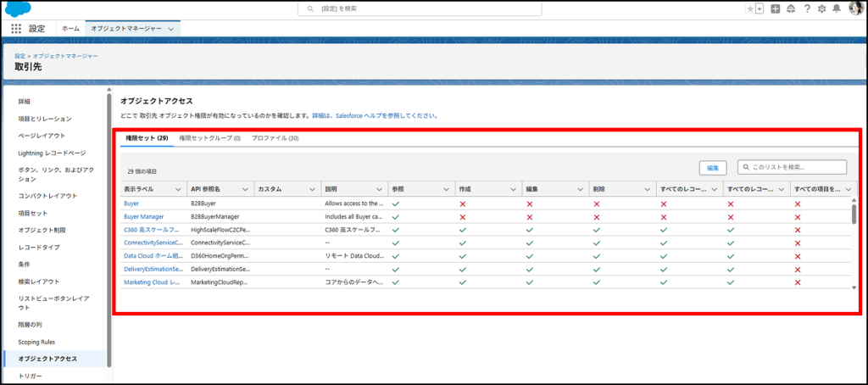
Task: Open Lightning レコードページ in sidebar
Action: coord(52,153)
